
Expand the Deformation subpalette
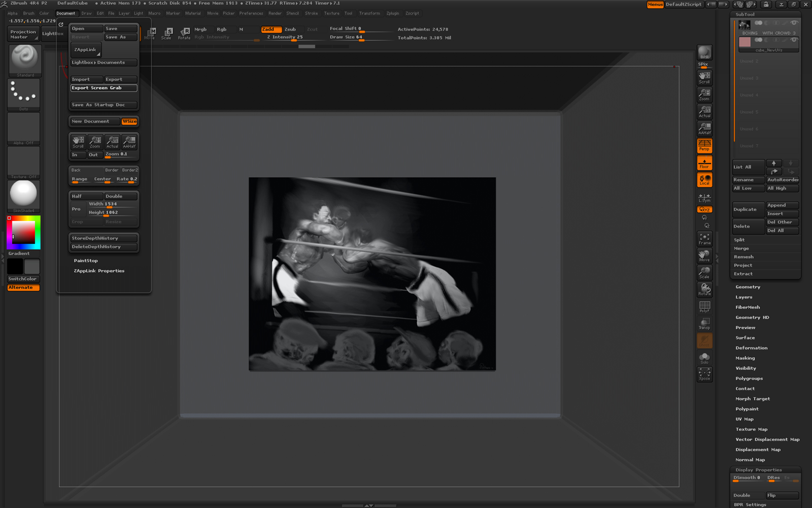click(751, 348)
